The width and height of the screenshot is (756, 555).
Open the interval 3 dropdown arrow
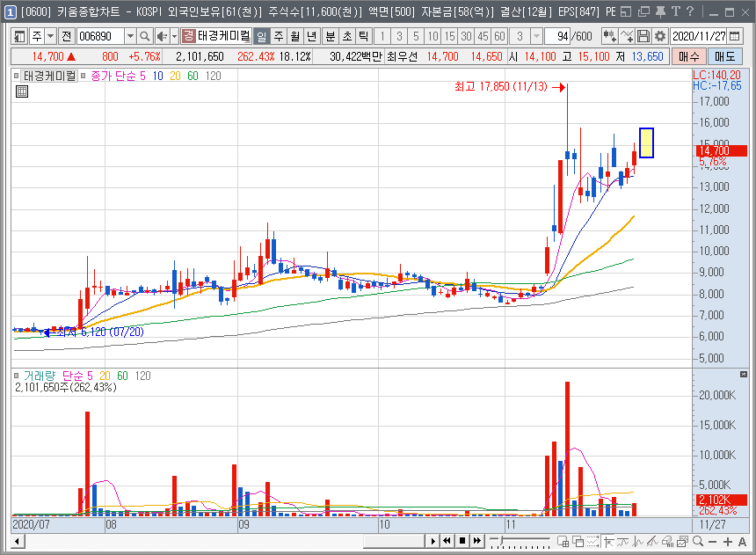tap(536, 36)
